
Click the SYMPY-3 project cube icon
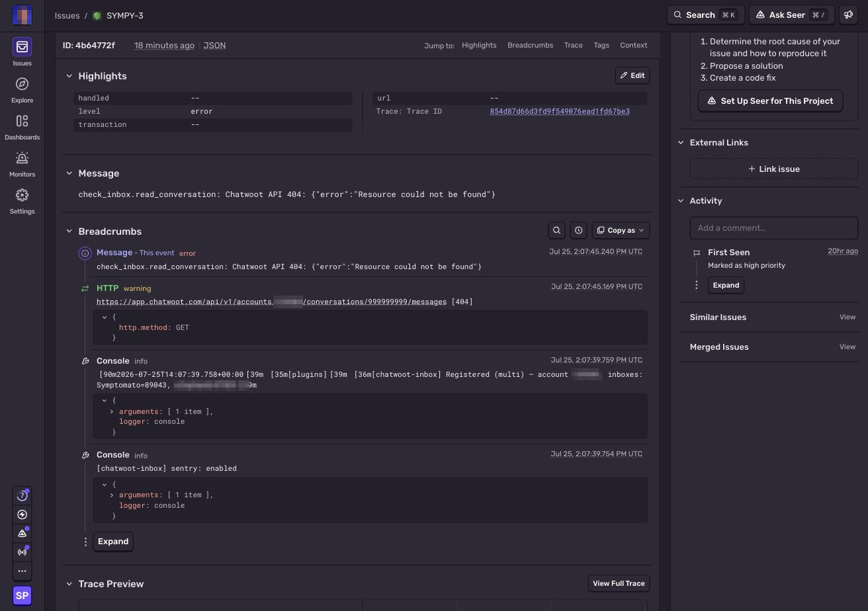(x=97, y=15)
